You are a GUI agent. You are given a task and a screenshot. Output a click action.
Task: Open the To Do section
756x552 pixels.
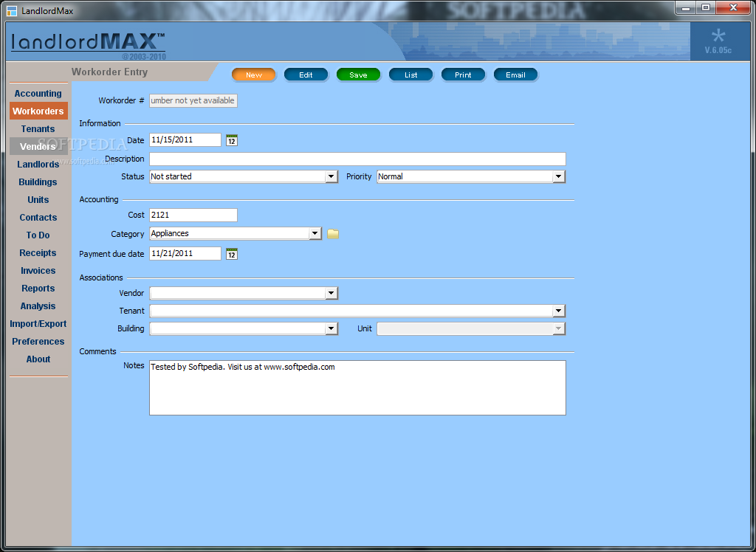[38, 235]
